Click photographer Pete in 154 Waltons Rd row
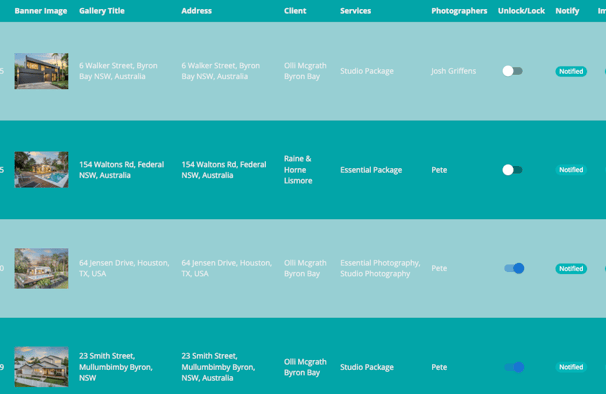This screenshot has width=606, height=394. (x=439, y=170)
